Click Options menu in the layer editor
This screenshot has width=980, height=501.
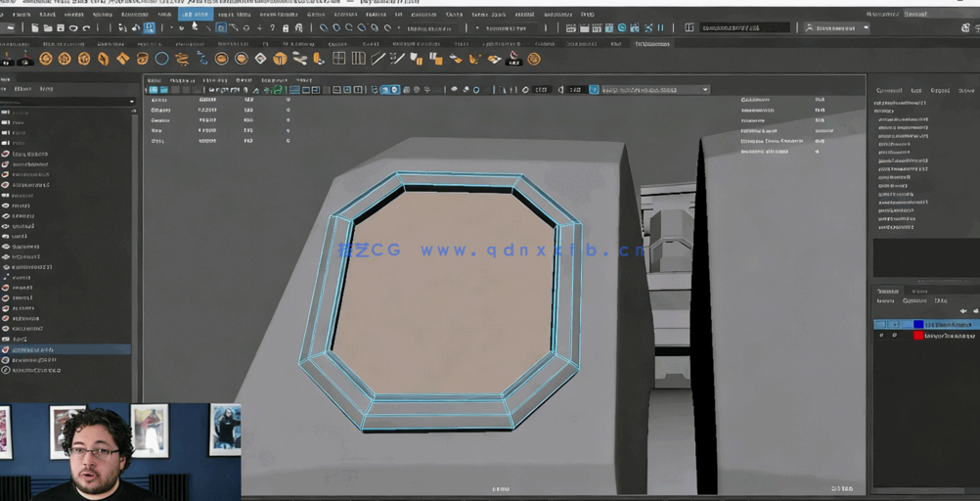tap(913, 301)
